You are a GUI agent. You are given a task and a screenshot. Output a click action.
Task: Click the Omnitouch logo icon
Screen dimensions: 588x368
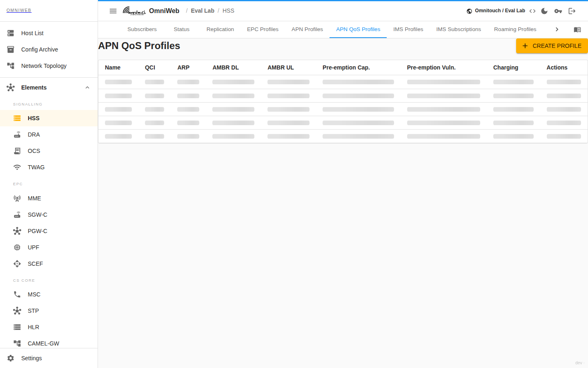(134, 11)
